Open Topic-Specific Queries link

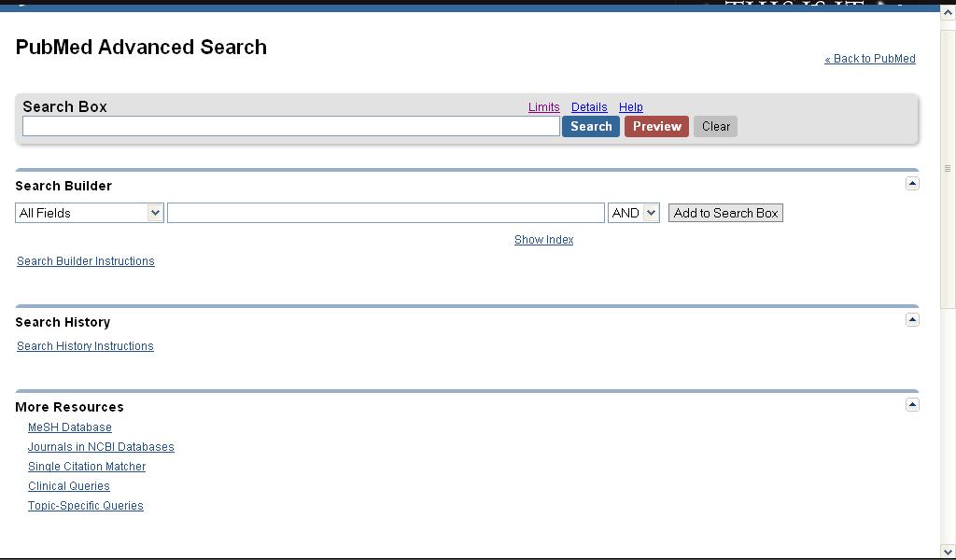(86, 505)
